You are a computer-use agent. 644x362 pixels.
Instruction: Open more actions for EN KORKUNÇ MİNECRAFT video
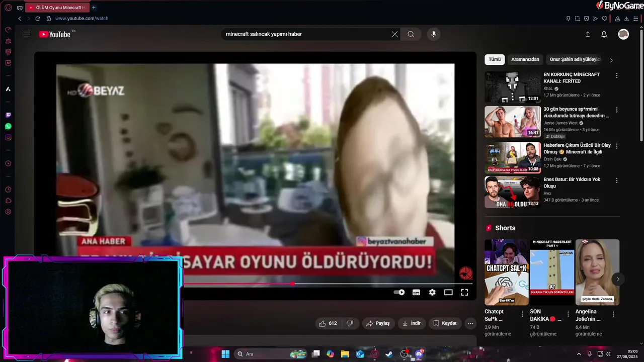tap(617, 75)
